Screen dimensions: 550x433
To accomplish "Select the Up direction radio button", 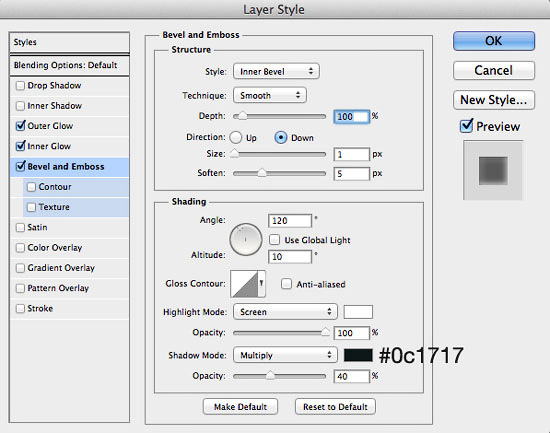I will (236, 138).
